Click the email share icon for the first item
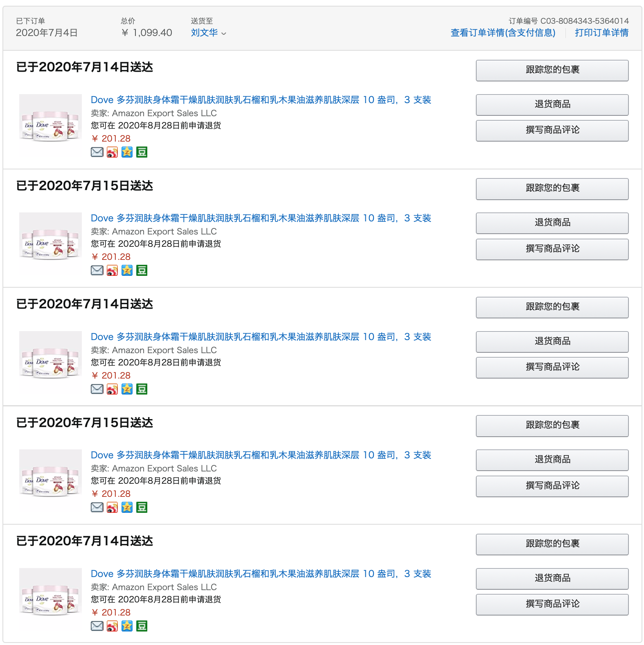644x645 pixels. point(97,152)
